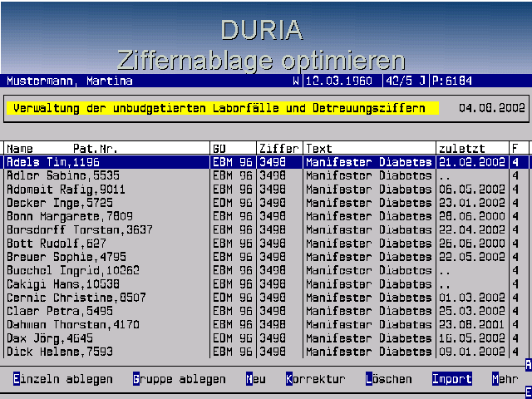Click date 23.01.2002 in Decker Inge row
Image resolution: width=532 pixels, height=399 pixels.
point(472,203)
